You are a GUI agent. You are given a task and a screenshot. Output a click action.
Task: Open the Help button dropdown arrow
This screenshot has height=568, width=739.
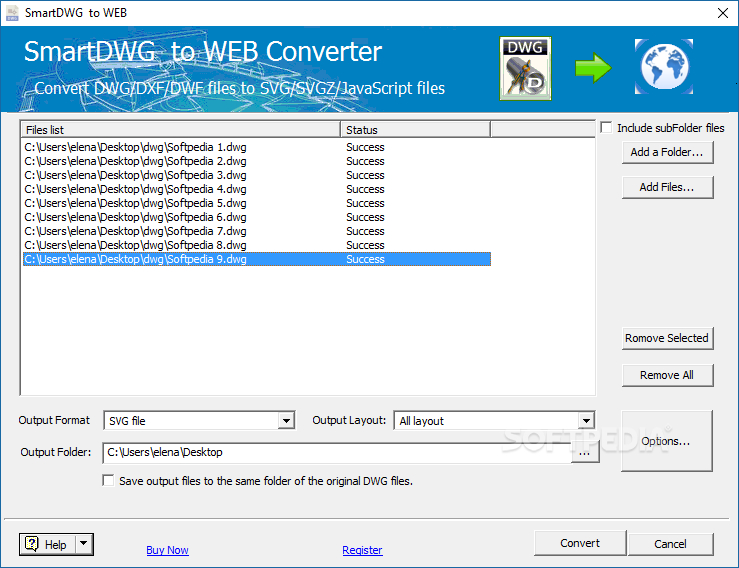tap(83, 544)
